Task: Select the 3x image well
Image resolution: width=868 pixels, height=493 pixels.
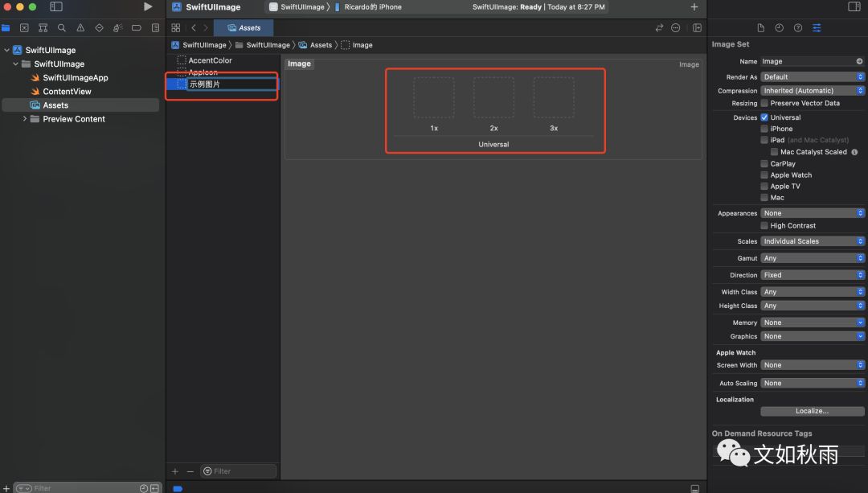Action: pos(554,98)
